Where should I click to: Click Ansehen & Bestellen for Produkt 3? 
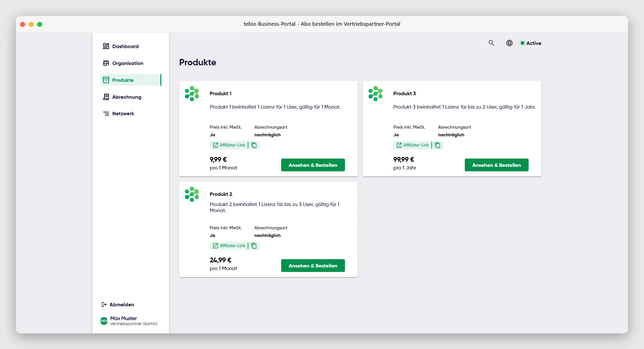[497, 165]
